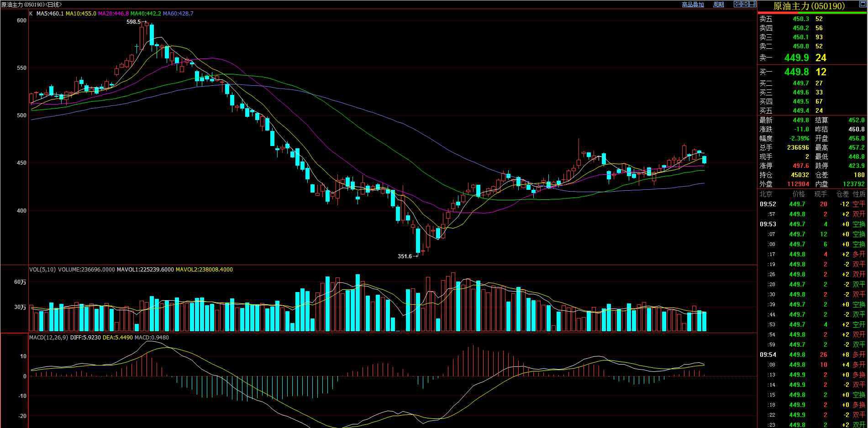Select the blue MA60 indicator label

click(x=178, y=14)
